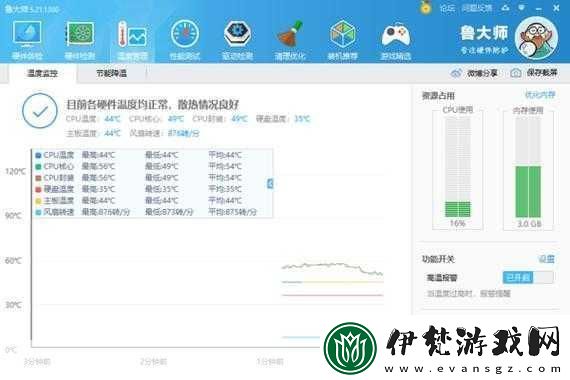Open 设置 link beside 功能开关
The width and height of the screenshot is (570, 380).
pos(546,259)
